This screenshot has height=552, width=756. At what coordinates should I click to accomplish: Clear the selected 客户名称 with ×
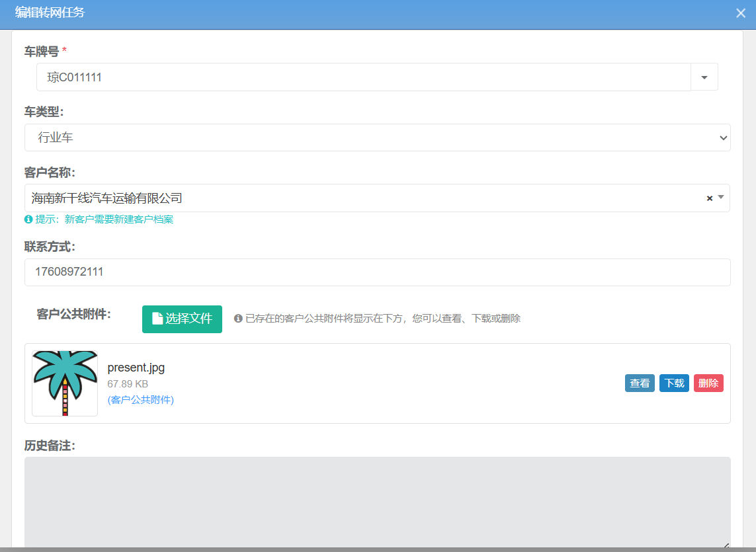(x=710, y=198)
